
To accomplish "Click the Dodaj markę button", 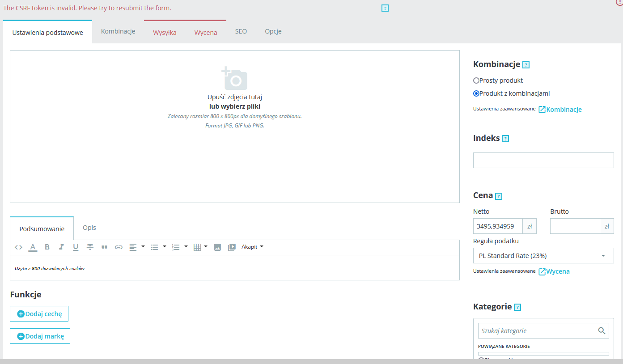I will coord(40,336).
